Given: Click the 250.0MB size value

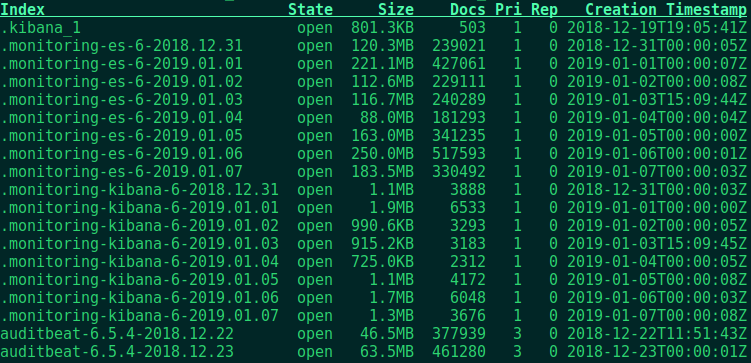Looking at the screenshot, I should (382, 154).
